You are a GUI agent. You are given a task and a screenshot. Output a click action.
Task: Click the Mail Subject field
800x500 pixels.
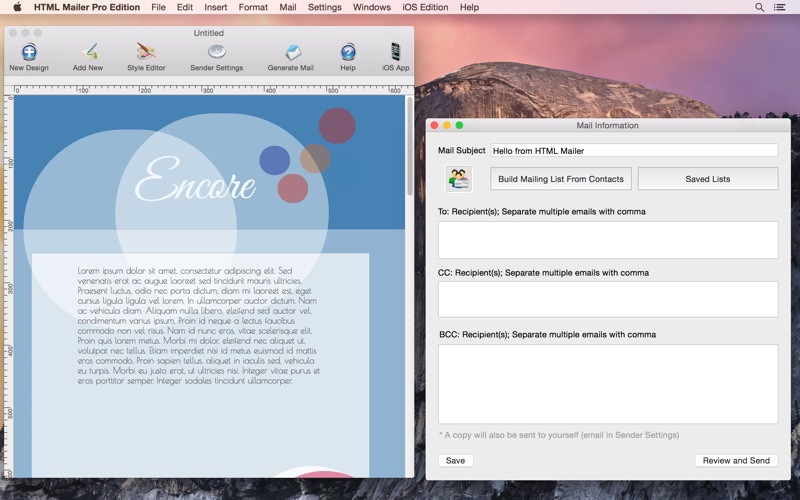pos(634,151)
